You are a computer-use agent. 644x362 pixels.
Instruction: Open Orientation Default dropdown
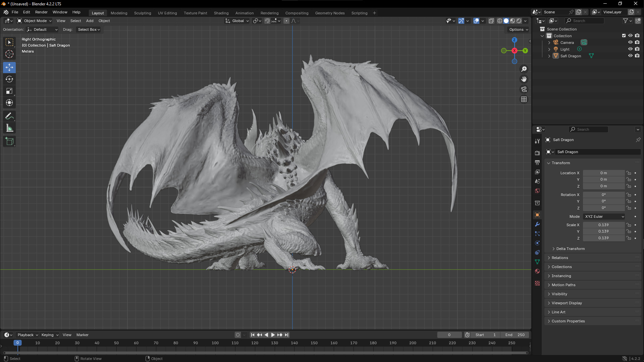click(42, 29)
